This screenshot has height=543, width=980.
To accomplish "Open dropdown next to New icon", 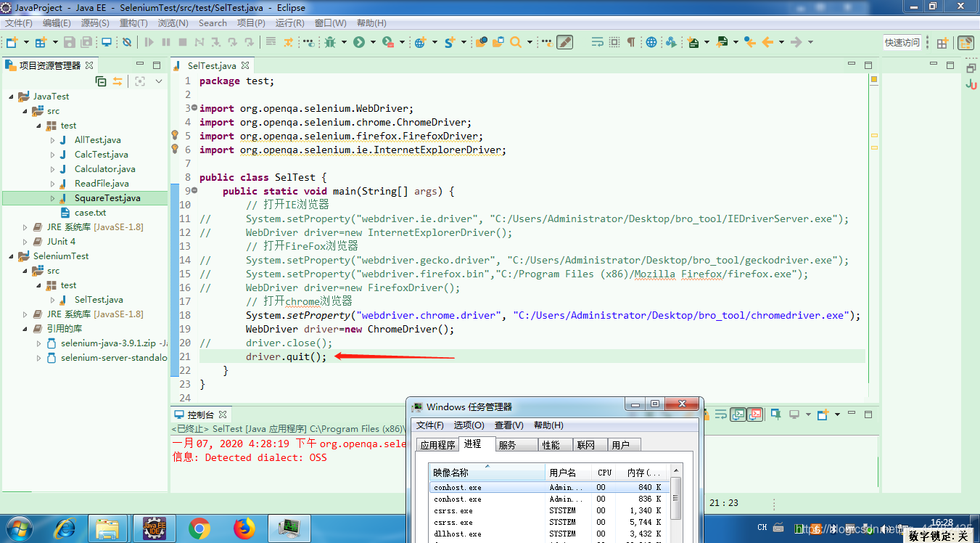I will (x=27, y=42).
